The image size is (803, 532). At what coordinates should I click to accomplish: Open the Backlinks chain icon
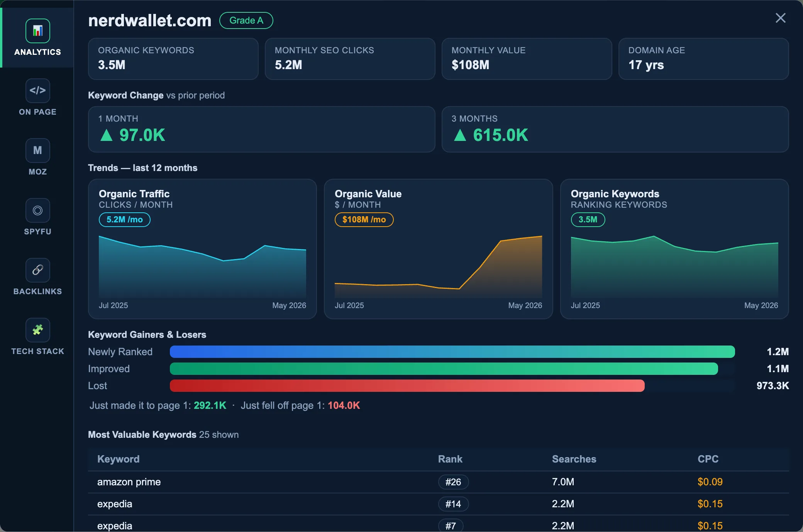click(37, 270)
